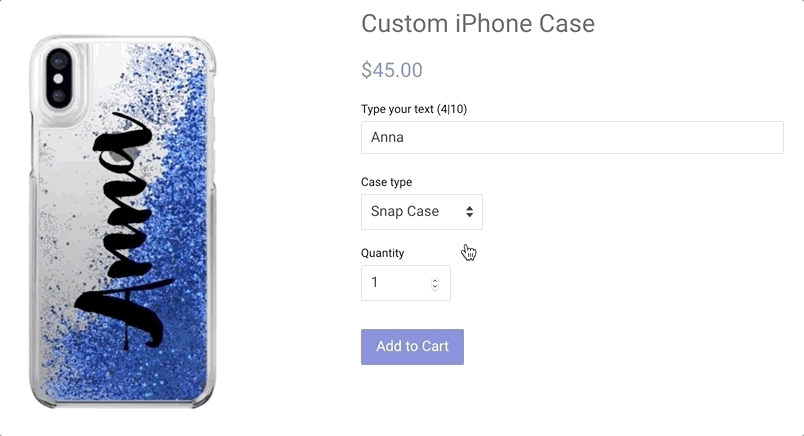
Task: Click the Case type dropdown arrows icon
Action: 469,212
